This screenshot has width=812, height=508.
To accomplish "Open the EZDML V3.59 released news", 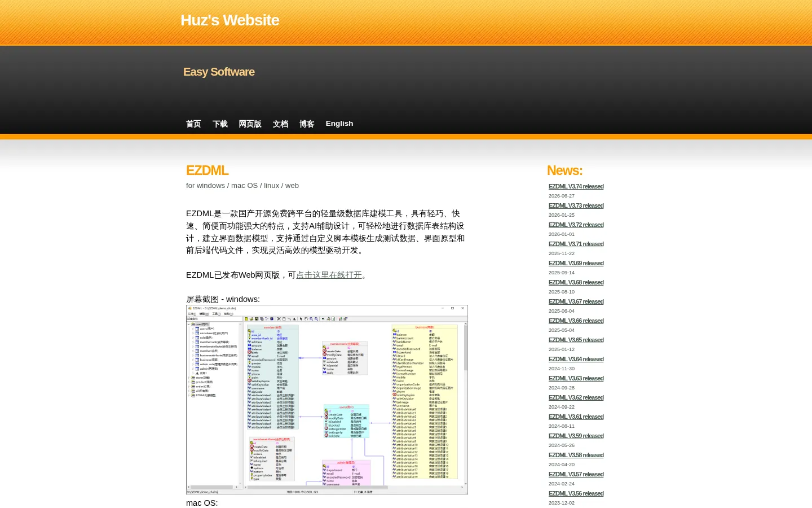I will point(576,436).
